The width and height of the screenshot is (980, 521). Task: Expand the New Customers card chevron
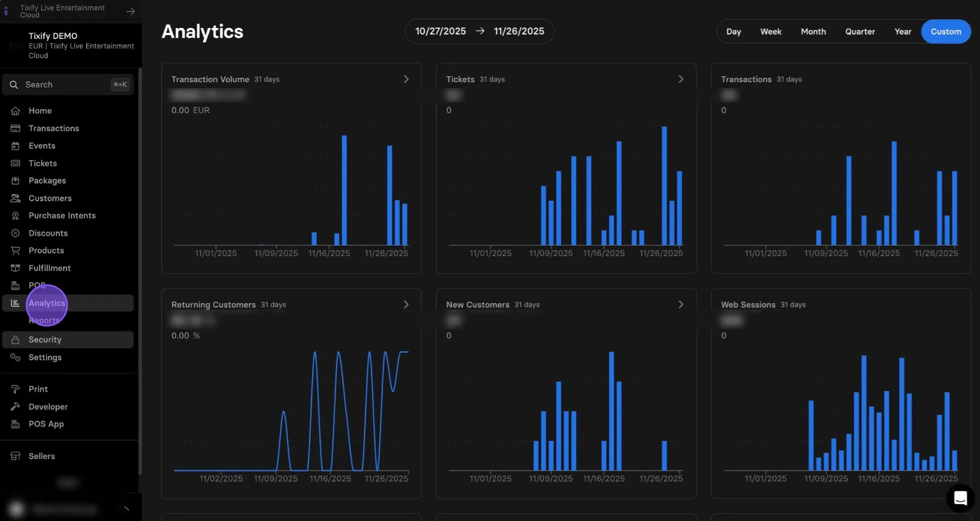point(681,304)
